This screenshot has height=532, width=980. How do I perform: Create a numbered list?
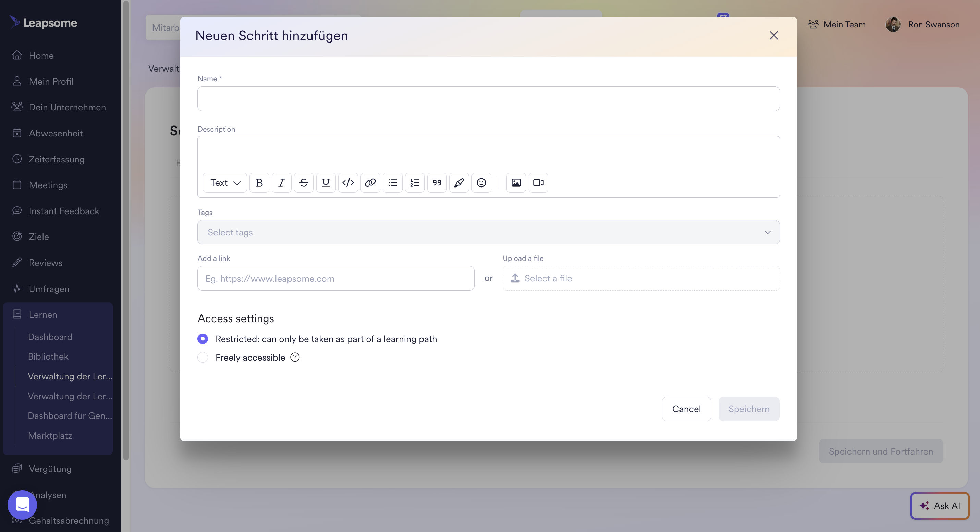pos(415,183)
